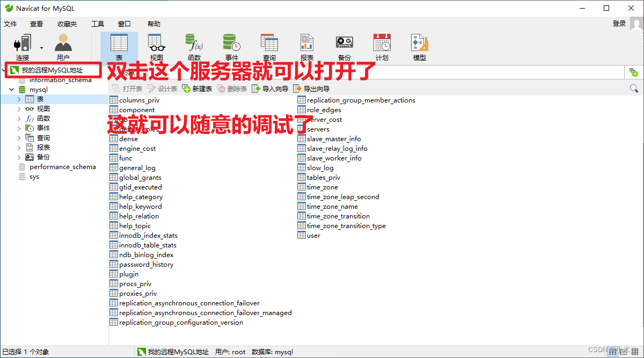The image size is (644, 358).
Task: Select the slave_master_info table
Action: point(334,139)
